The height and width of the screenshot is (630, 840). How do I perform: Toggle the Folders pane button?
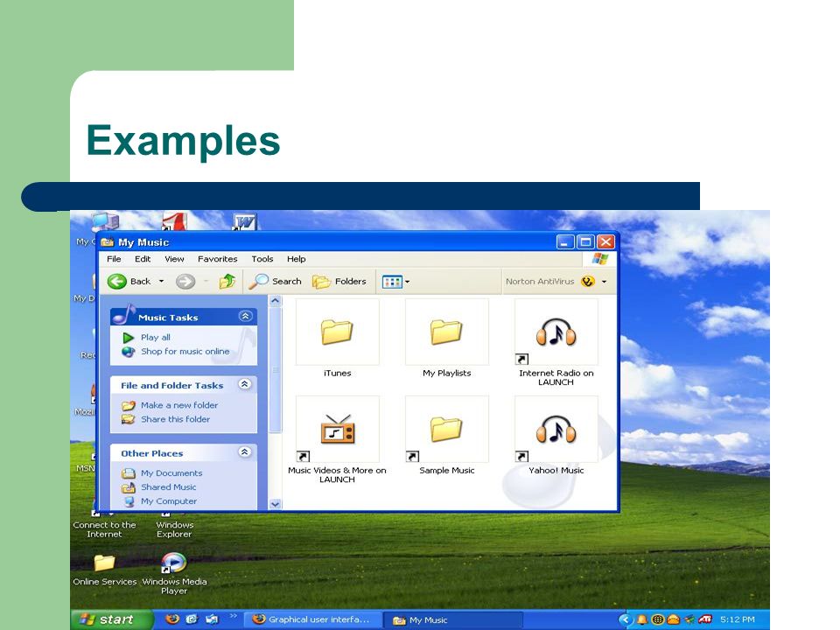click(339, 281)
